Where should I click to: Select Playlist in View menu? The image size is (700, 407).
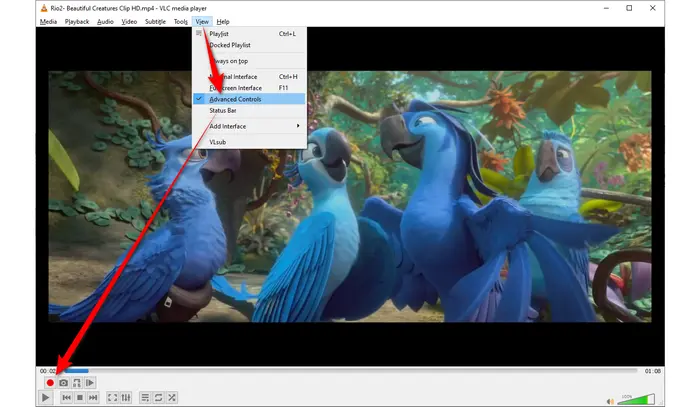point(249,34)
